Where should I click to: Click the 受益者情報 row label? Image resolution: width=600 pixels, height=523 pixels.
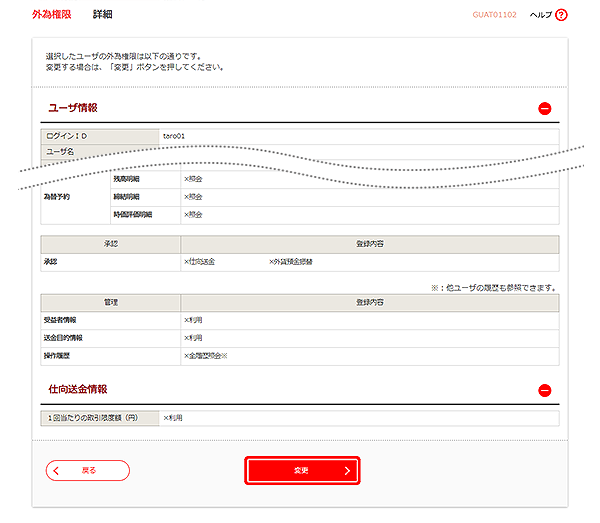(60, 320)
